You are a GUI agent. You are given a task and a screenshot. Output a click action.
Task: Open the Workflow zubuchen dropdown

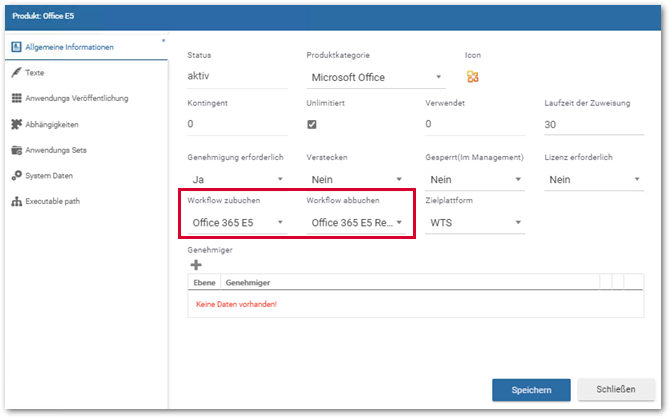(x=237, y=223)
